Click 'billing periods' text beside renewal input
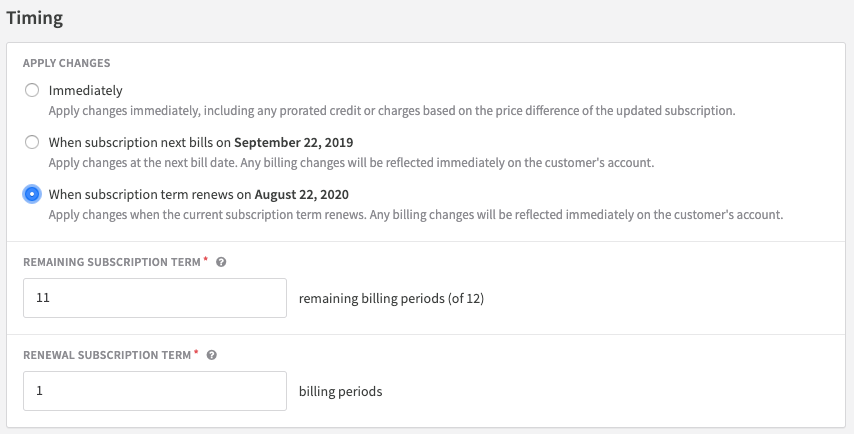The image size is (854, 434). click(x=340, y=392)
